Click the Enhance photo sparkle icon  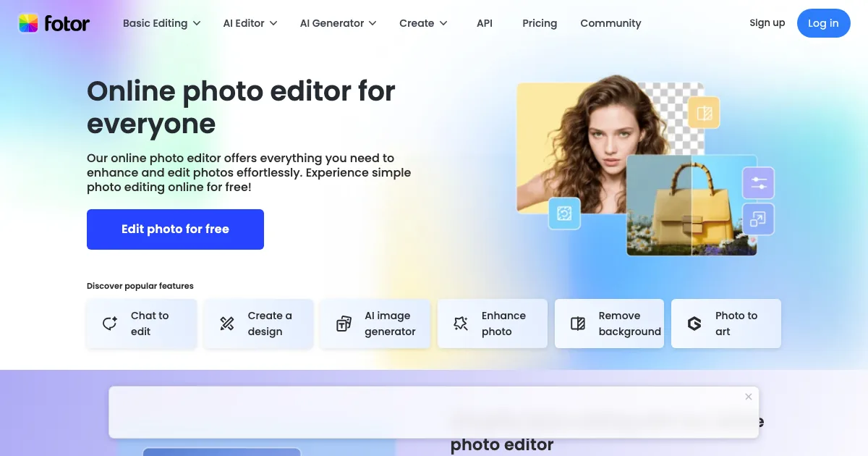point(461,324)
